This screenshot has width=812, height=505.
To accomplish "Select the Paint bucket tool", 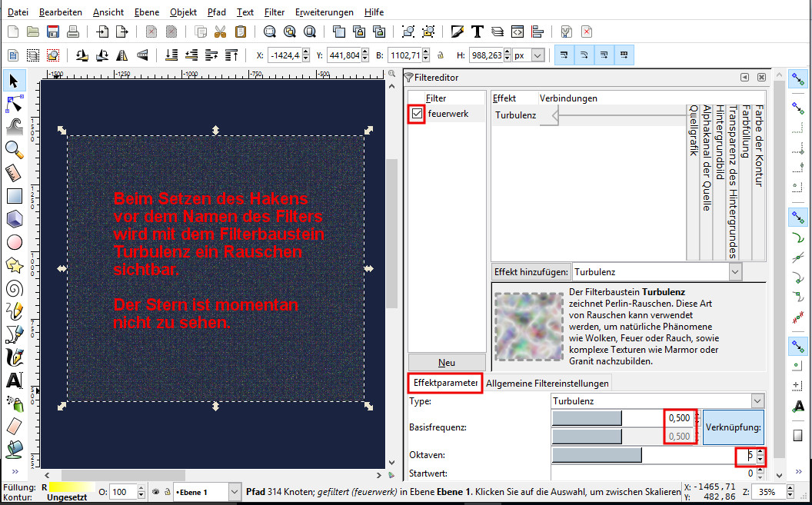I will click(x=14, y=449).
